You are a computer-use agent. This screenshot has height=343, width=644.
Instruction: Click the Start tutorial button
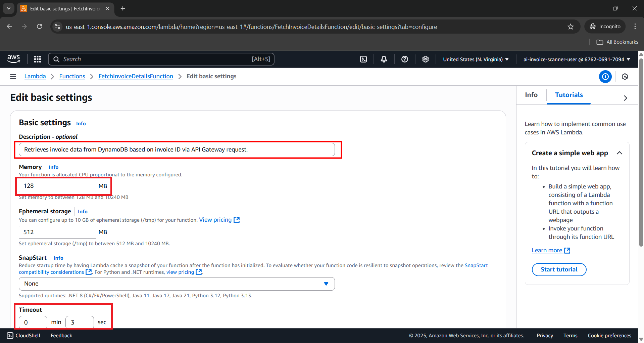559,269
